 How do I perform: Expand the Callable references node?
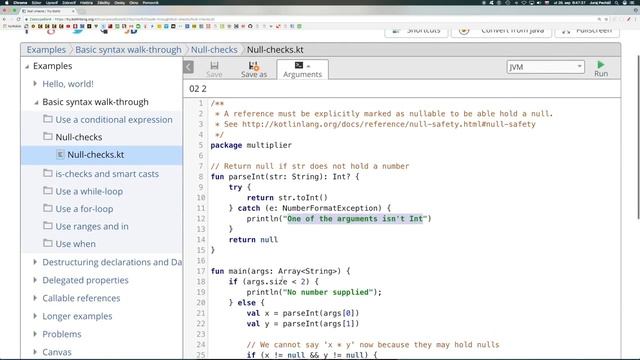[x=35, y=298]
